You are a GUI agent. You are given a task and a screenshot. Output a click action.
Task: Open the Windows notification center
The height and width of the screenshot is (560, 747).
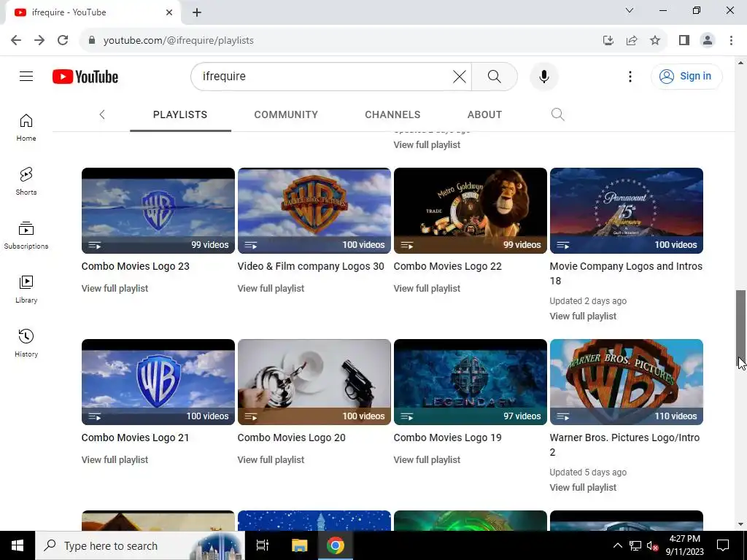click(x=723, y=545)
